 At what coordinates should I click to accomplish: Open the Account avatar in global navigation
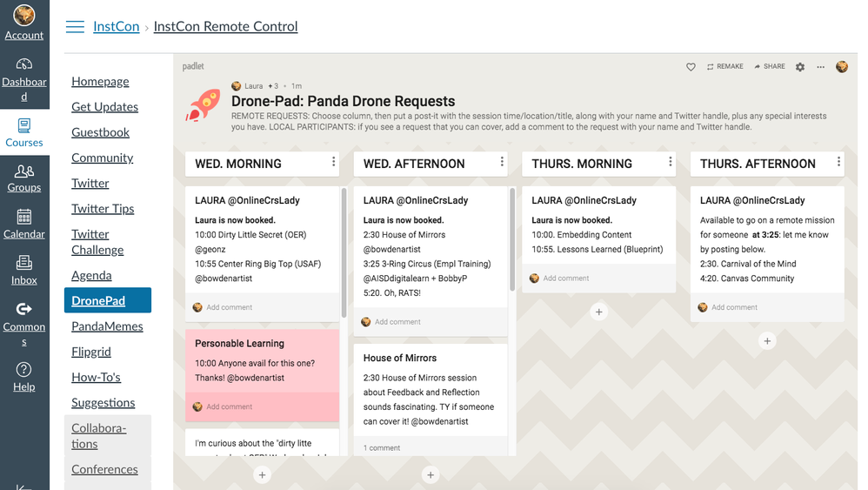(23, 16)
